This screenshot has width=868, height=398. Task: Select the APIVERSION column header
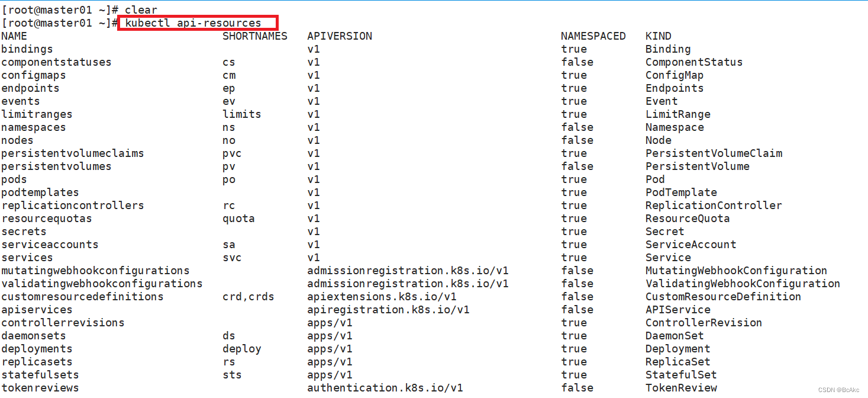tap(340, 36)
